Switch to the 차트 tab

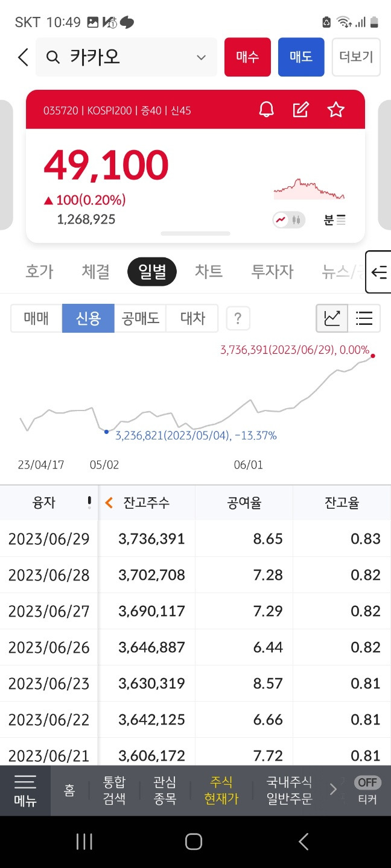209,272
